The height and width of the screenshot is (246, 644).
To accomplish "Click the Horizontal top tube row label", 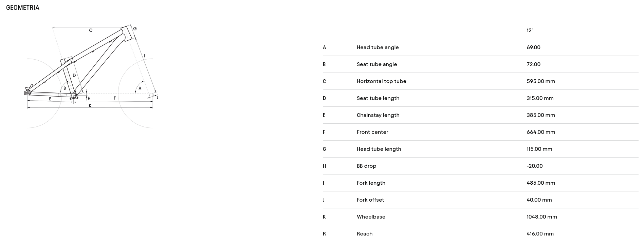I will coord(381,81).
